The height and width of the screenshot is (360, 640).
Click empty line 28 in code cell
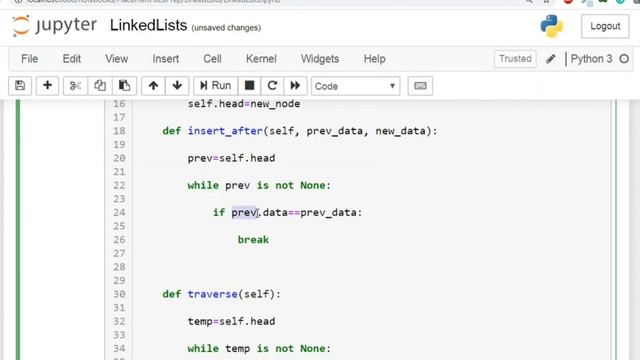(x=371, y=267)
